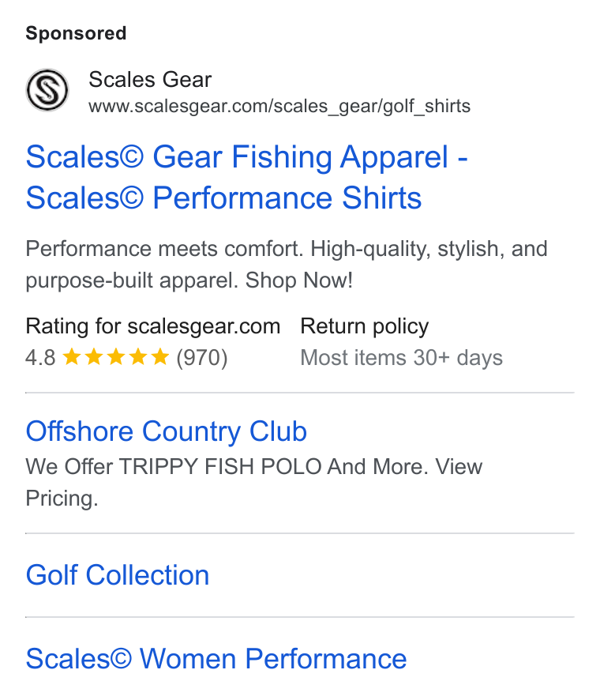This screenshot has height=700, width=600.
Task: Click the Most items 30+ days text
Action: pyautogui.click(x=402, y=358)
